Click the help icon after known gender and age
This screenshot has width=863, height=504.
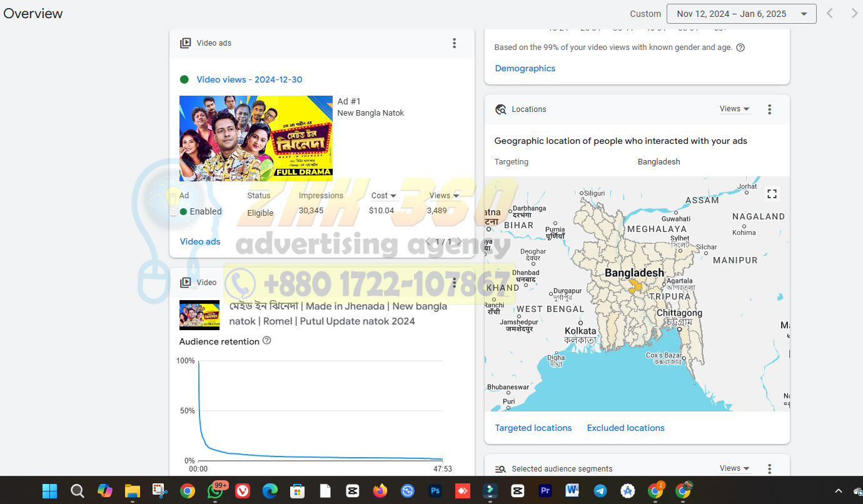click(x=740, y=48)
